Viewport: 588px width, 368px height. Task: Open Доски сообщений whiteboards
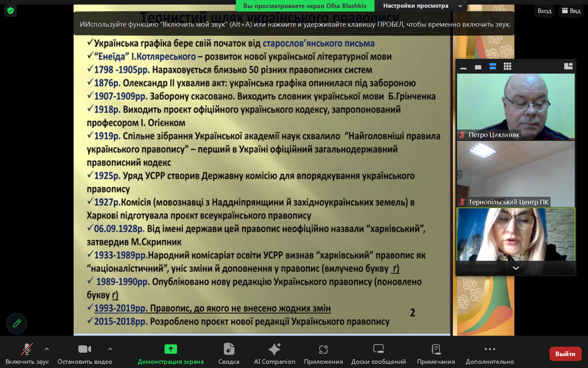tap(379, 354)
